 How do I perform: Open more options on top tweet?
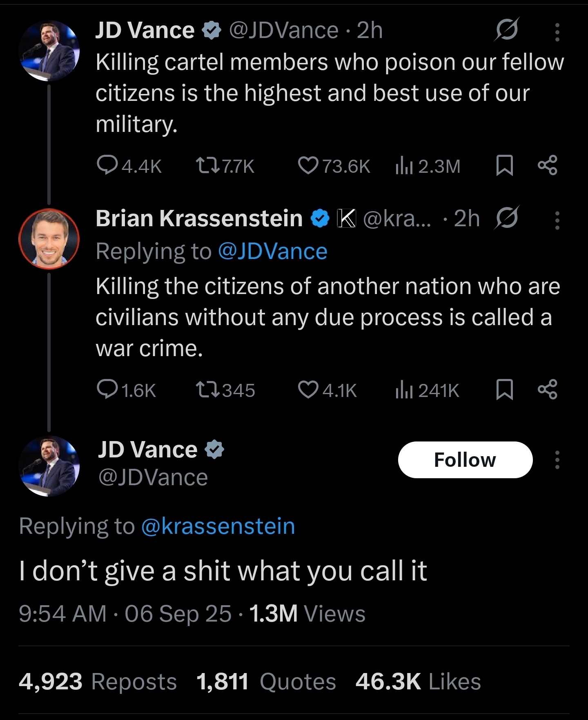[x=557, y=32]
